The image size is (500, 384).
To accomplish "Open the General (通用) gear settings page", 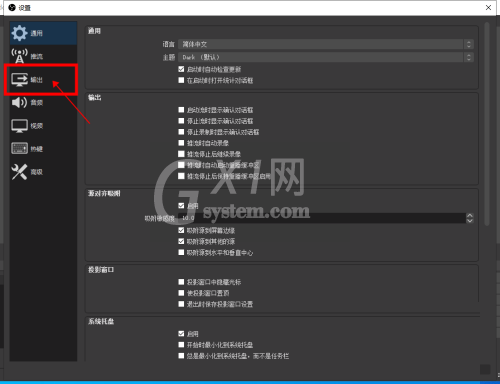I will click(x=43, y=33).
